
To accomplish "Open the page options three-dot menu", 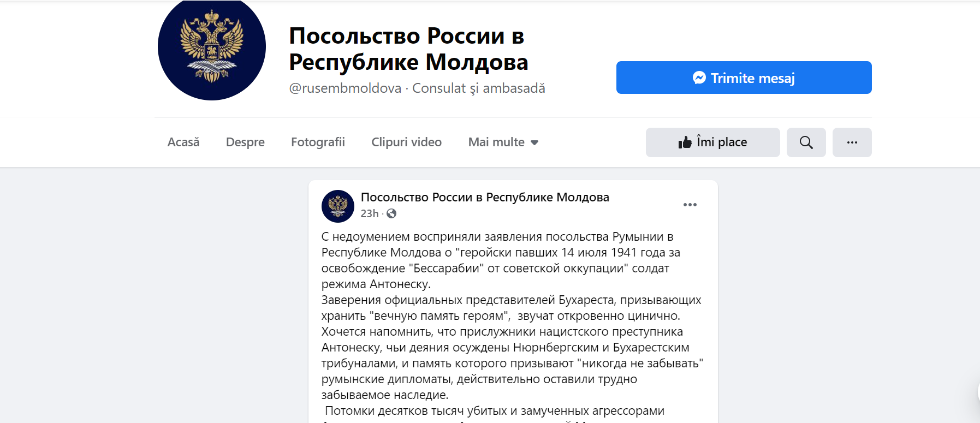I will (x=852, y=142).
